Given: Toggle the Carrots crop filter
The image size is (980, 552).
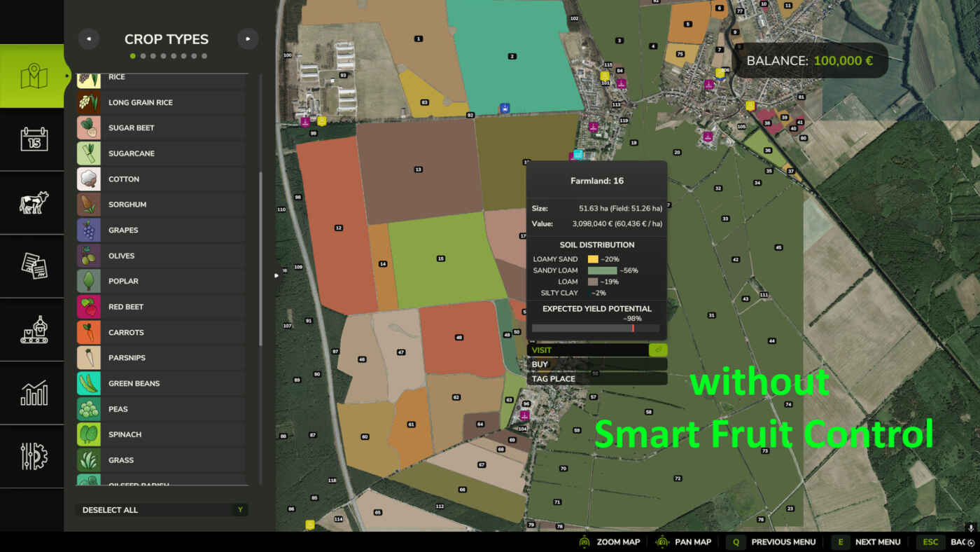Looking at the screenshot, I should click(162, 333).
